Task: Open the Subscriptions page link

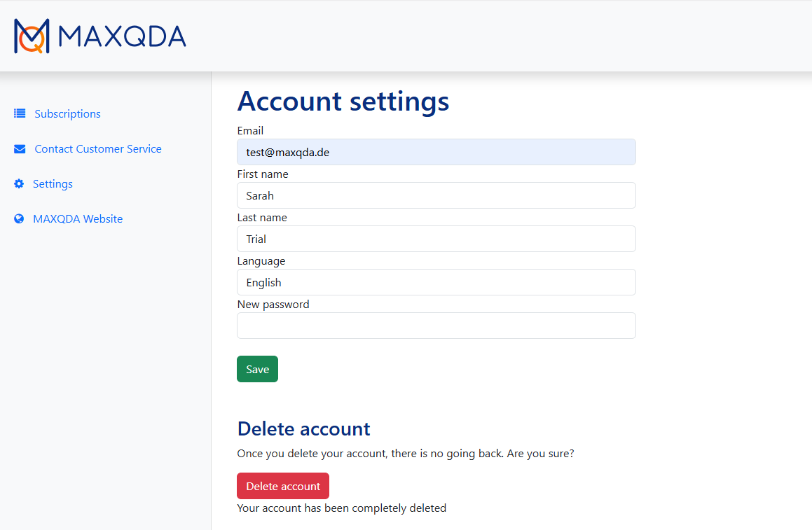Action: pyautogui.click(x=68, y=114)
